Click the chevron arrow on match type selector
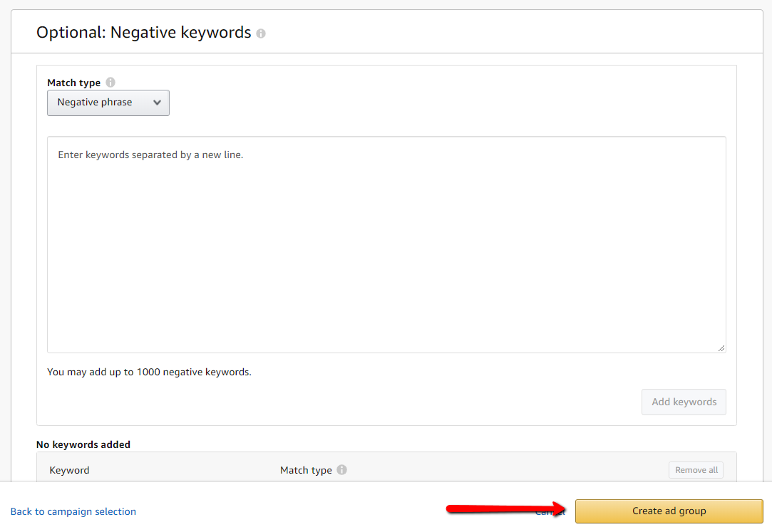772x532 pixels. [158, 103]
